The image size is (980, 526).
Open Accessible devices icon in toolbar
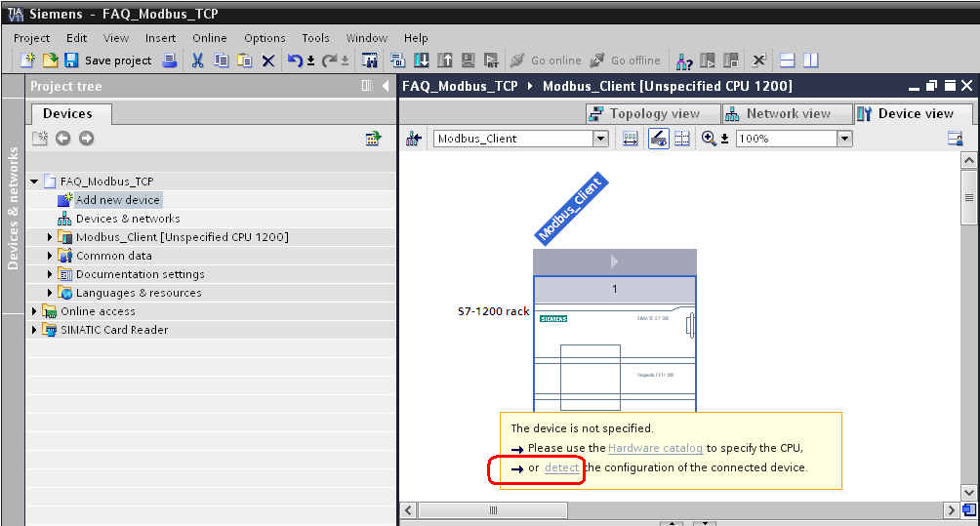pos(683,61)
